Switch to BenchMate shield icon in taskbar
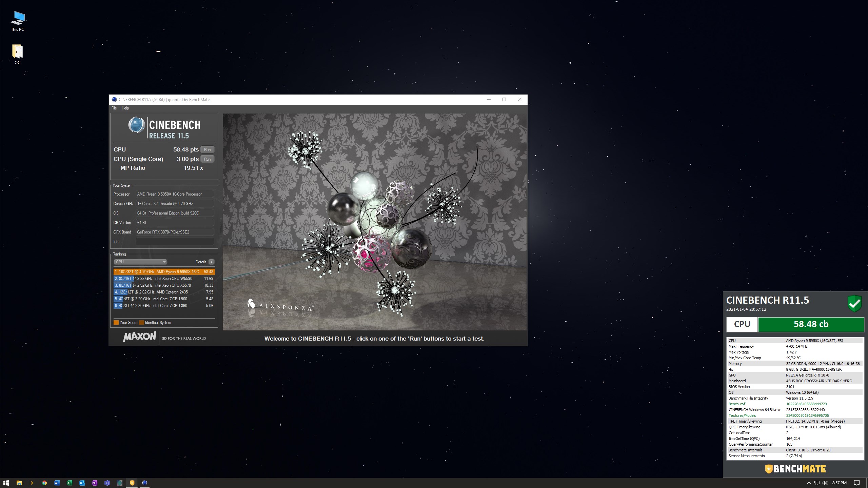Screen dimensions: 868x488 coord(132,483)
